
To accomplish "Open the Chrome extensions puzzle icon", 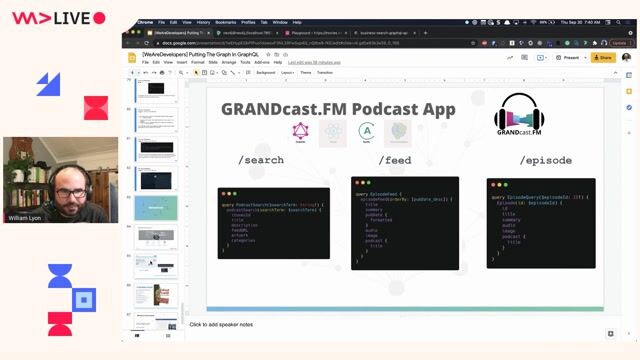I will coord(595,43).
